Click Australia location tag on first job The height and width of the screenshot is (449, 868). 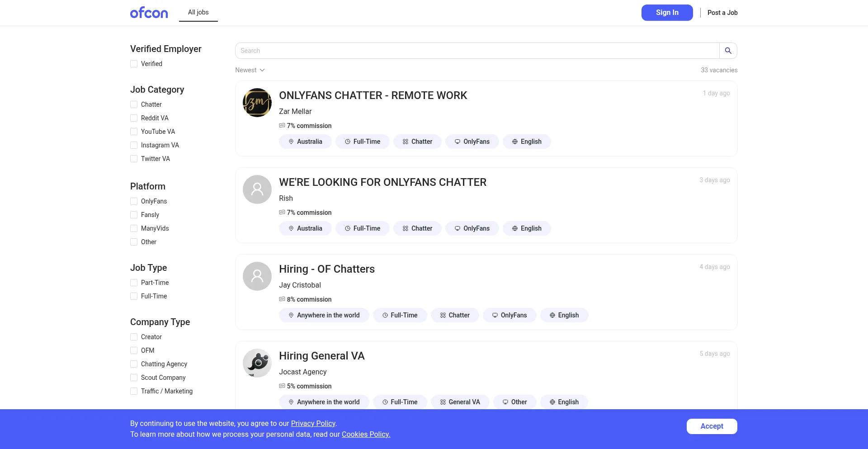click(x=305, y=142)
